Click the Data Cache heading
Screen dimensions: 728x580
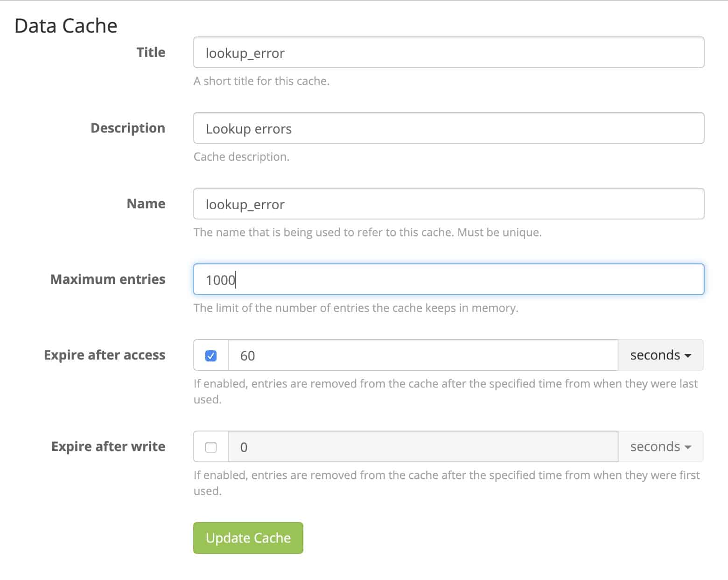66,26
